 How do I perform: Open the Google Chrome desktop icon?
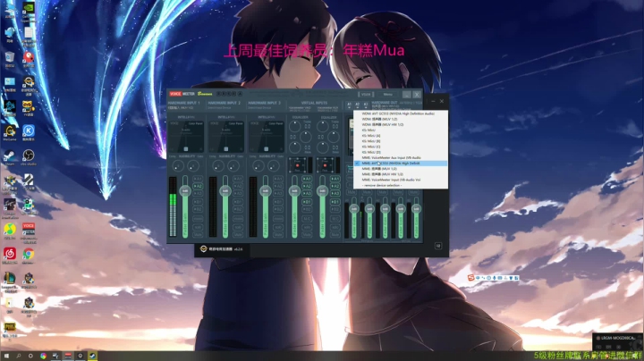tap(29, 256)
